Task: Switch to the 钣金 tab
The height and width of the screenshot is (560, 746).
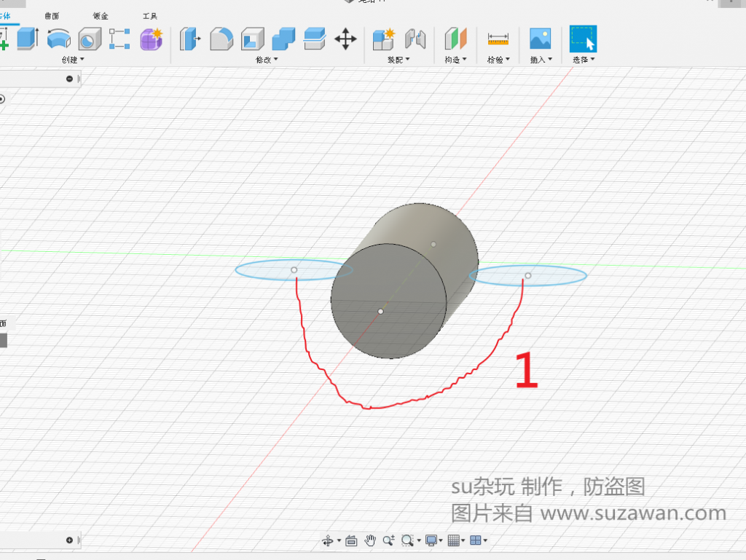Action: [101, 16]
